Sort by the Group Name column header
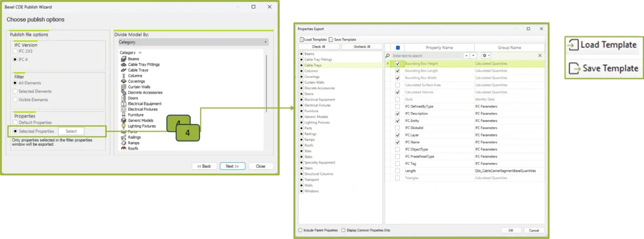 [x=509, y=48]
